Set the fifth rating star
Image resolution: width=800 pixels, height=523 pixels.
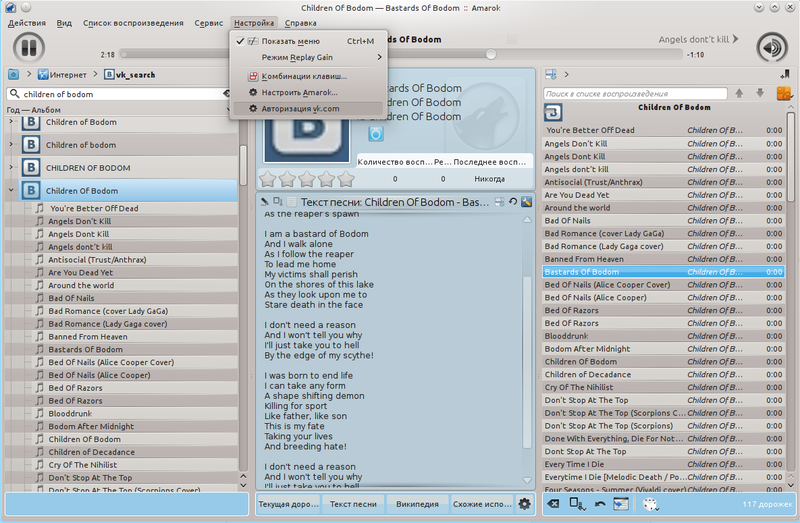[x=345, y=179]
